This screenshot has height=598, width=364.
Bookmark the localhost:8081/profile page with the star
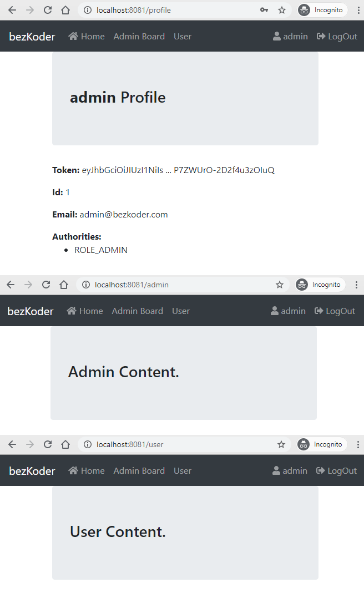pos(282,10)
